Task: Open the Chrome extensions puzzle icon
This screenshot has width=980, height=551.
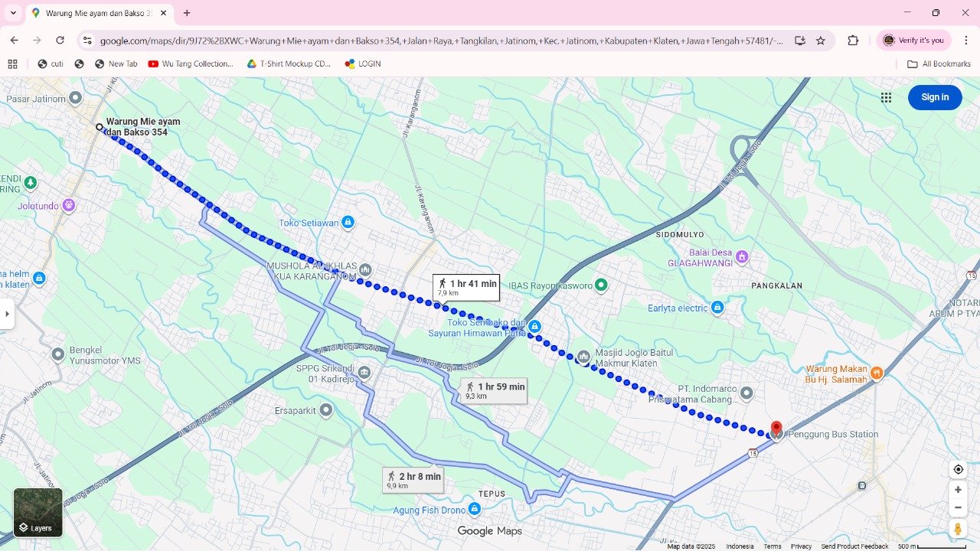Action: [x=853, y=41]
